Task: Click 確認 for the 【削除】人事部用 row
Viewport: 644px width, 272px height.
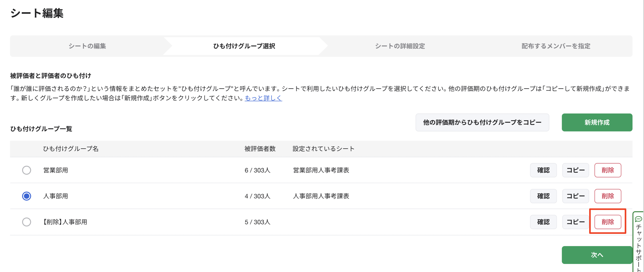Action: (x=543, y=222)
